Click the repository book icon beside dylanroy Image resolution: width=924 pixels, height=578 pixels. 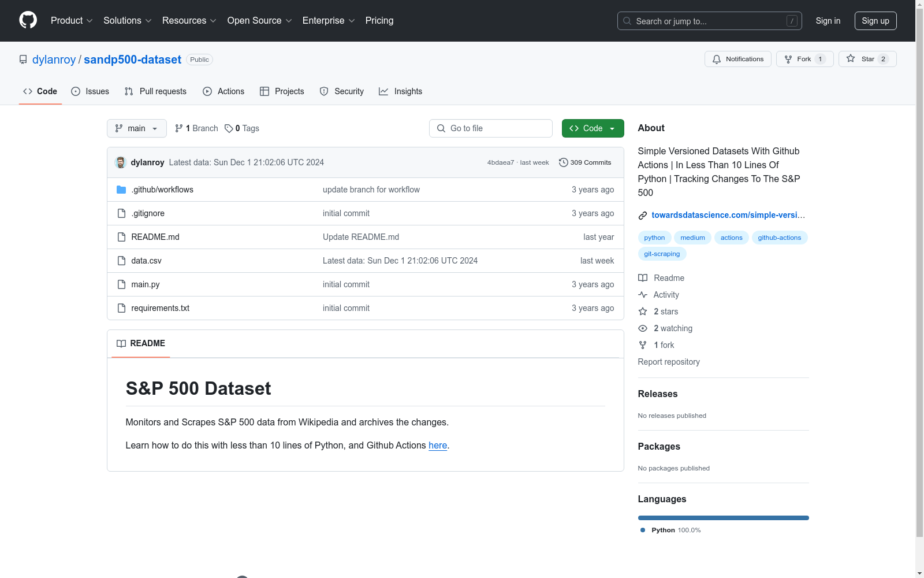click(23, 60)
